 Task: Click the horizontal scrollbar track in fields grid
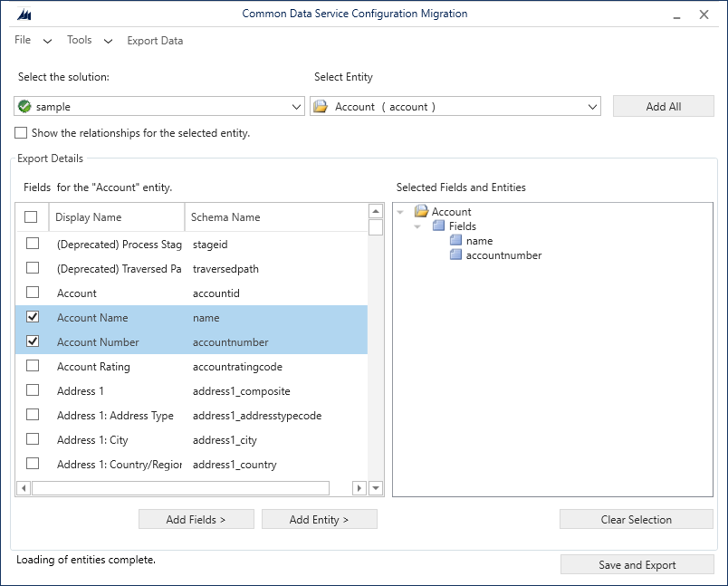(x=341, y=488)
